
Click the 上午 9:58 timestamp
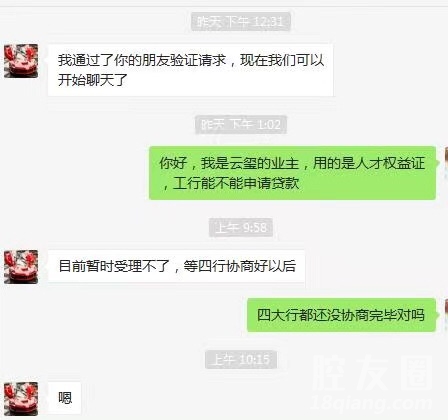pos(241,228)
